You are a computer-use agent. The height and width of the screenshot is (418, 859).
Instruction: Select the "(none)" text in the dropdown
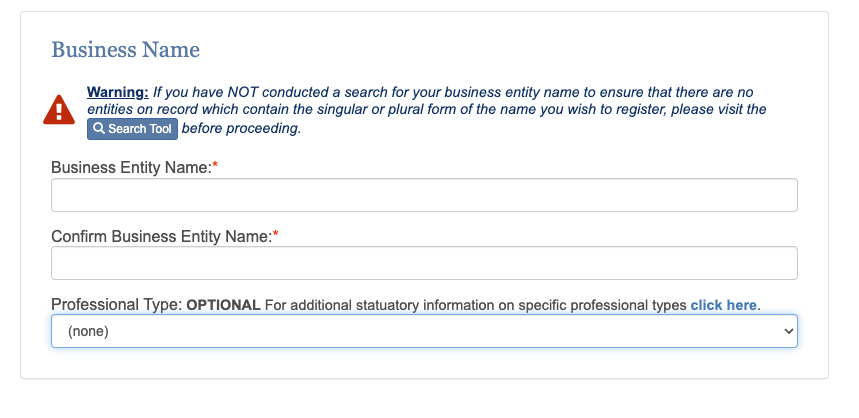pos(88,331)
